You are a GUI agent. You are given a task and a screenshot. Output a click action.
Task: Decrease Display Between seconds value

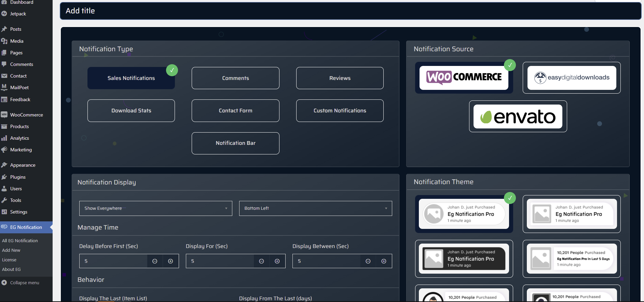(x=368, y=261)
